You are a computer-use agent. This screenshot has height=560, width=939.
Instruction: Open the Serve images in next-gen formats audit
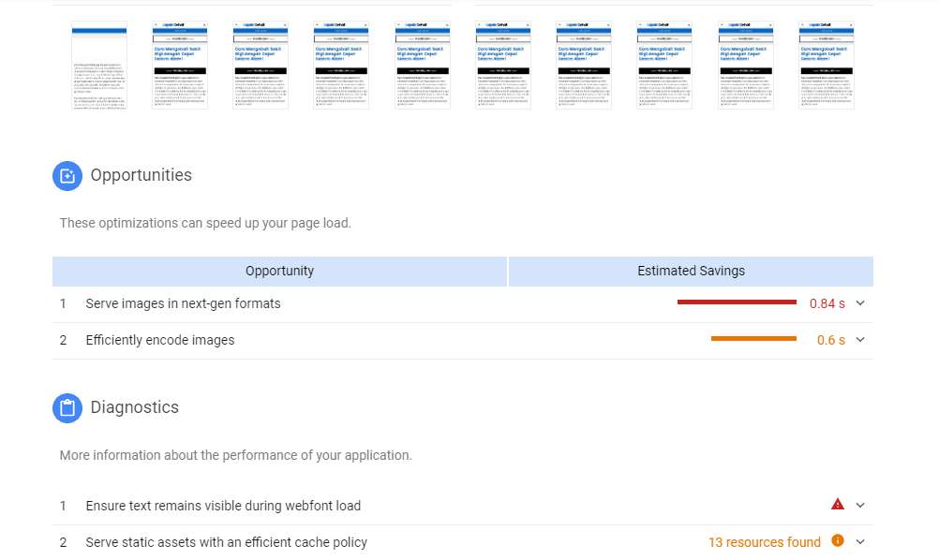coord(183,303)
